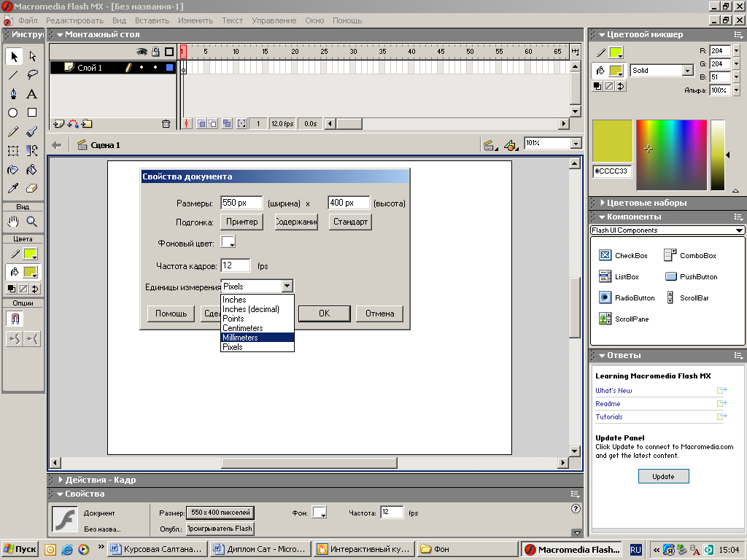Click the color spectrum picker area
Screen dimensions: 747x560
point(671,155)
